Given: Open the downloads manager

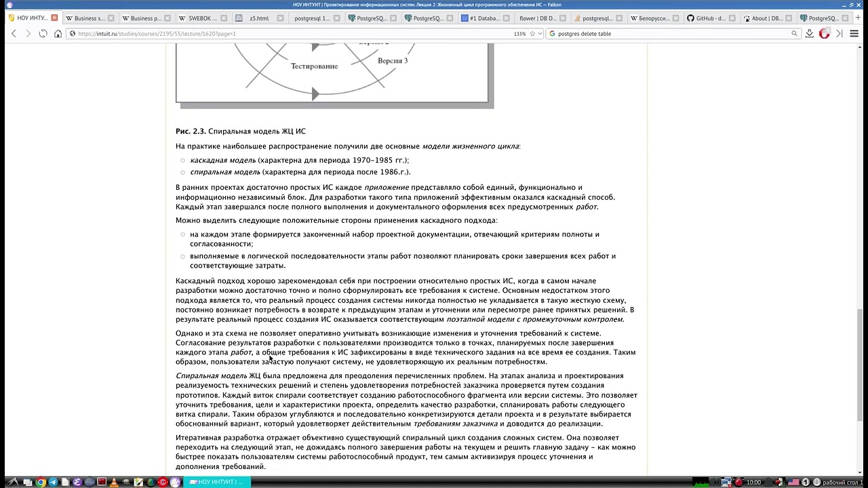Looking at the screenshot, I should 809,33.
